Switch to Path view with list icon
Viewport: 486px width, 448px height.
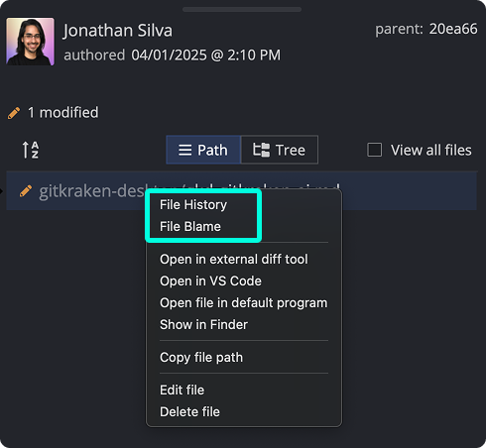click(x=203, y=150)
